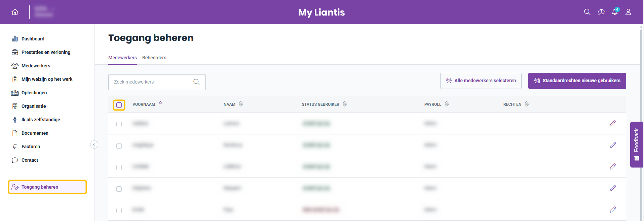Click the My Liantis title
The image size is (644, 221).
click(321, 12)
